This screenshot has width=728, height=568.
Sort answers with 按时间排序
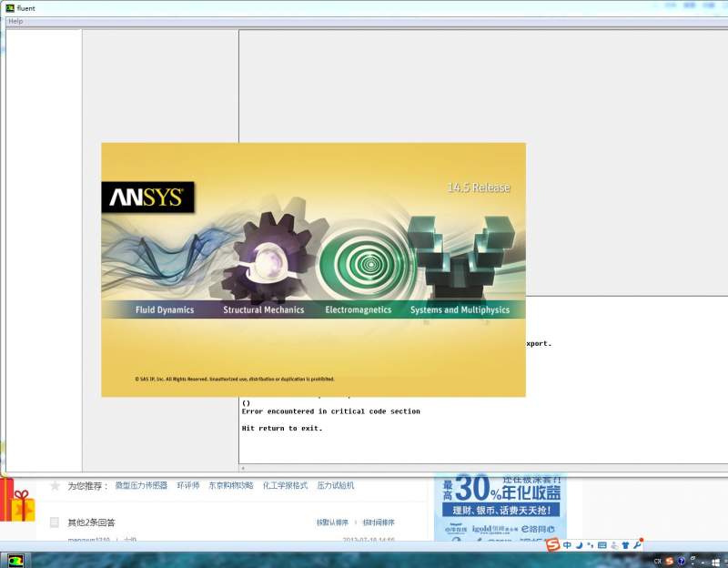tap(379, 522)
